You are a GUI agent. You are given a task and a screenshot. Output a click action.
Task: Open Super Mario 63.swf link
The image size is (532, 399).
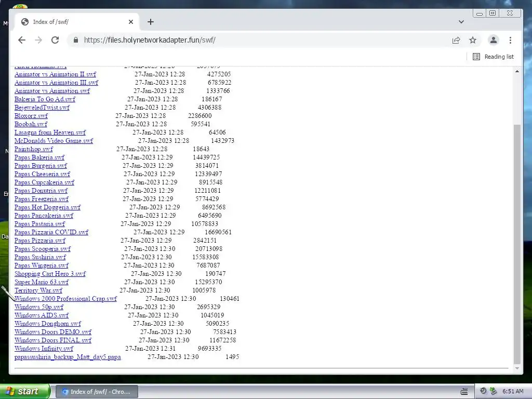(42, 282)
